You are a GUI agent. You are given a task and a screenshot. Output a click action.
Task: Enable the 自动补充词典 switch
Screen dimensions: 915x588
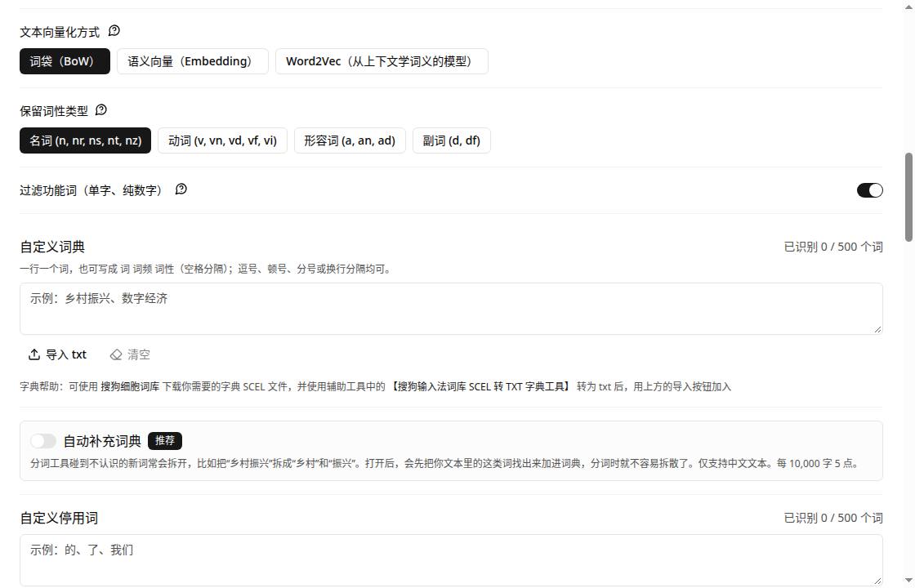click(43, 441)
